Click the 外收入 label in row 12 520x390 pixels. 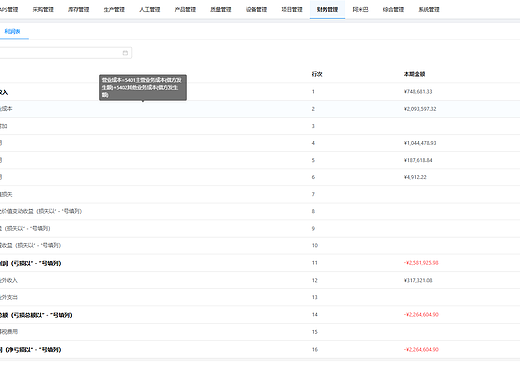(9, 280)
